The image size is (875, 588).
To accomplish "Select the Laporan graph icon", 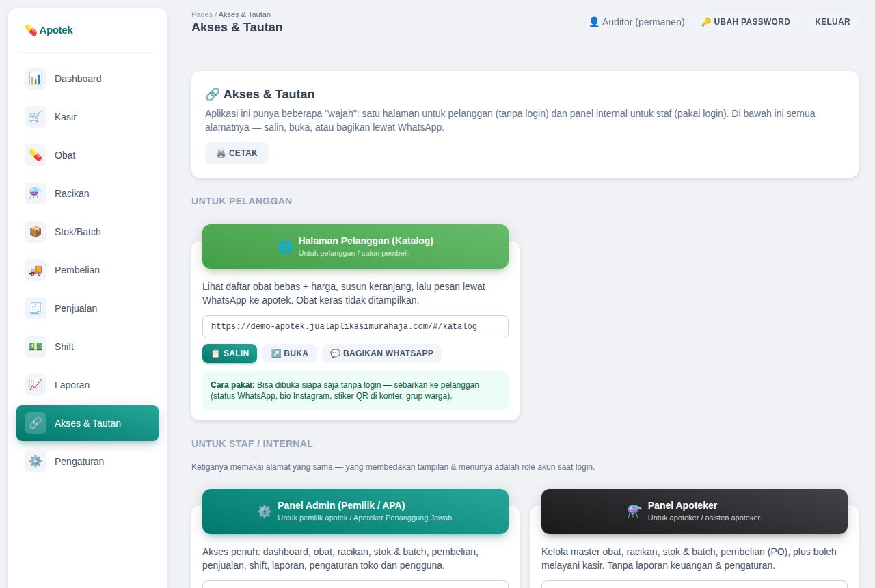I will [36, 385].
